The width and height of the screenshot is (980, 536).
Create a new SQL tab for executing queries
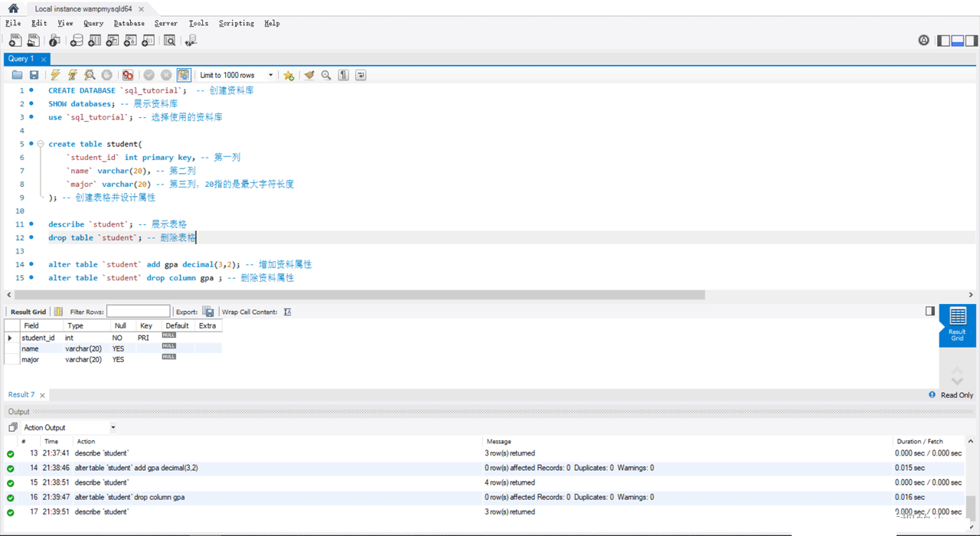(x=16, y=40)
